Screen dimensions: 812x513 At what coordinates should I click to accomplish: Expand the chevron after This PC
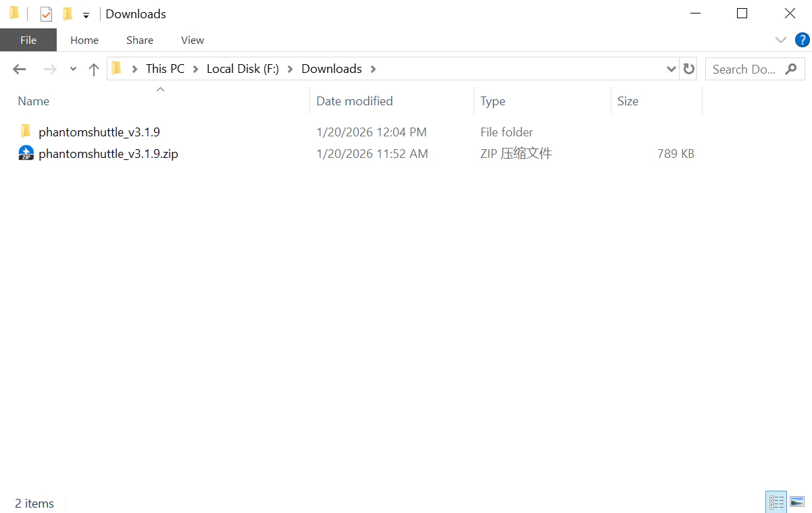[195, 69]
